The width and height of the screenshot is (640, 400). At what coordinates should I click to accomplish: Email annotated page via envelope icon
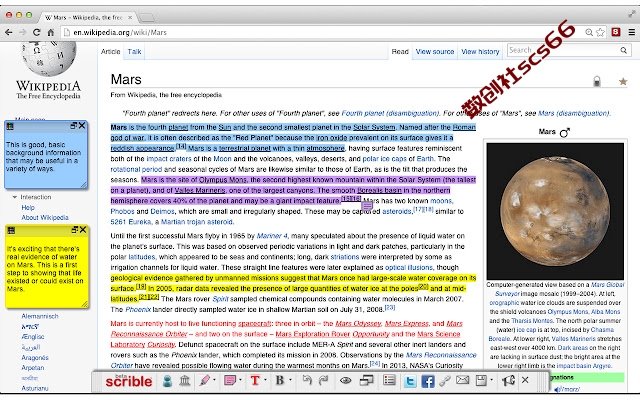pyautogui.click(x=462, y=380)
